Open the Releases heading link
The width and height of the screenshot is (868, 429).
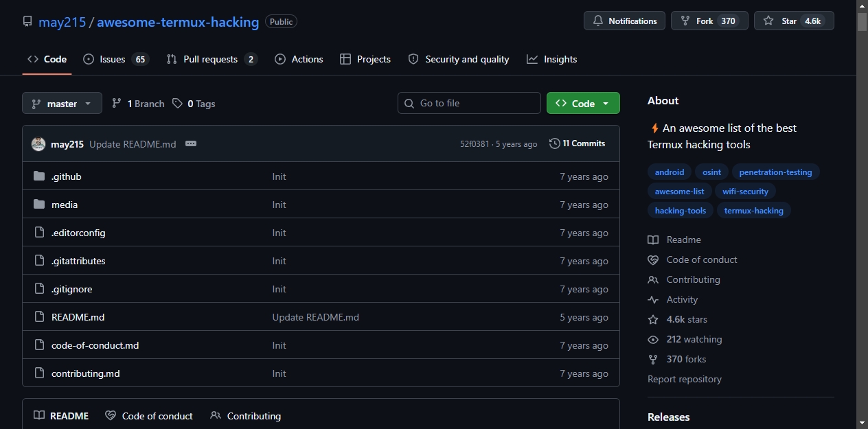point(669,417)
